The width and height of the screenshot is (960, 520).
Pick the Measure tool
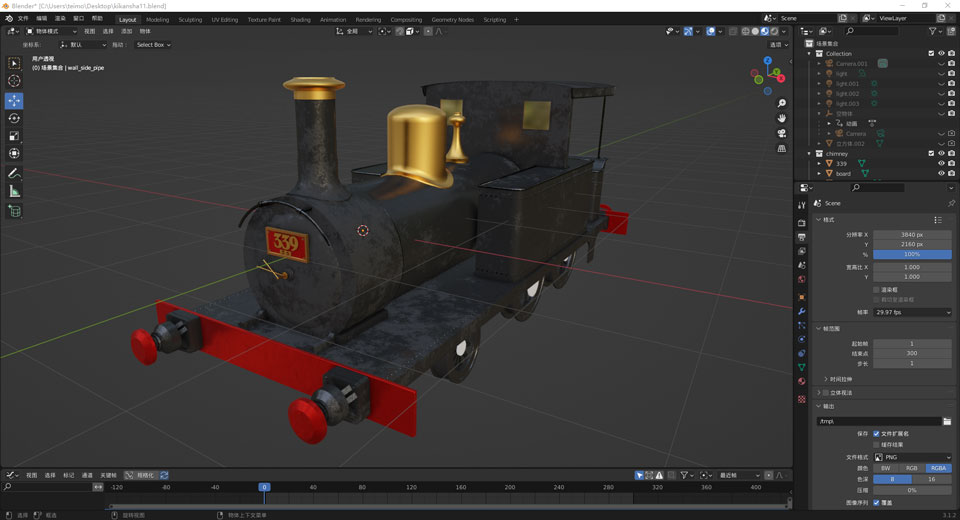(x=14, y=191)
